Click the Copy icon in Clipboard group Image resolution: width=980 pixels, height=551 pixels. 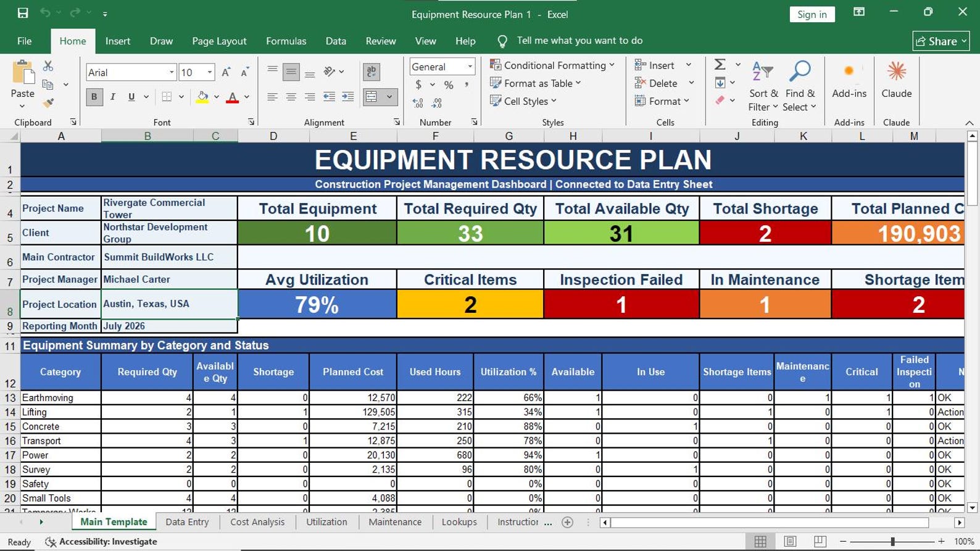(x=48, y=85)
